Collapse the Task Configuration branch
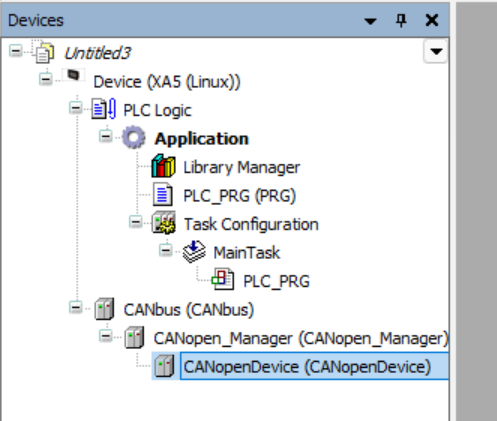 [x=136, y=222]
